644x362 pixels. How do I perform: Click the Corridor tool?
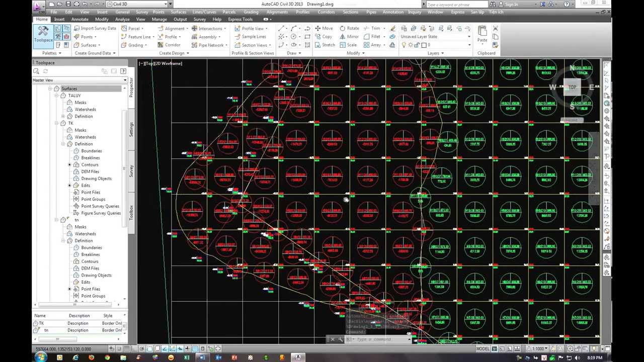pyautogui.click(x=170, y=45)
